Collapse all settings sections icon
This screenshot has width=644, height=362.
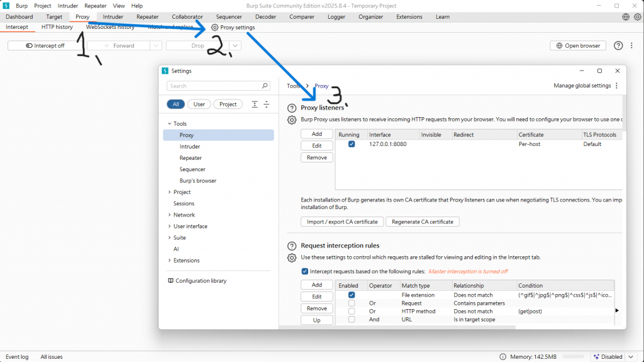pyautogui.click(x=267, y=104)
